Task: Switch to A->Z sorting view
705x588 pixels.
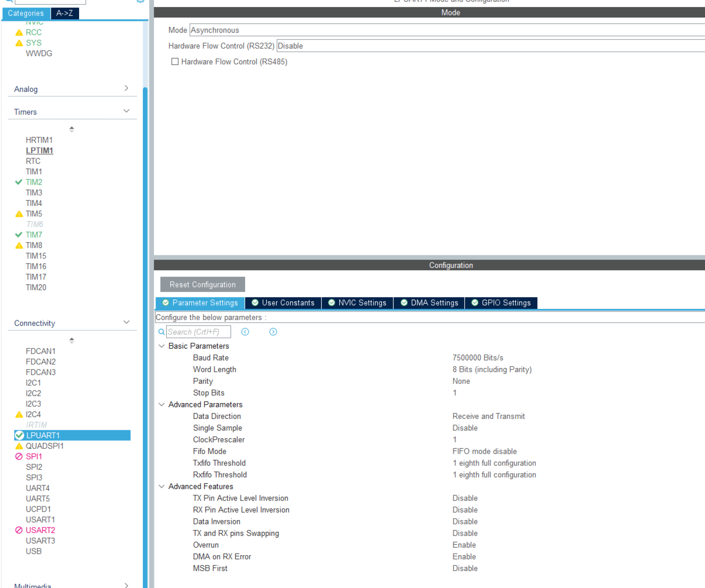Action: coord(65,13)
